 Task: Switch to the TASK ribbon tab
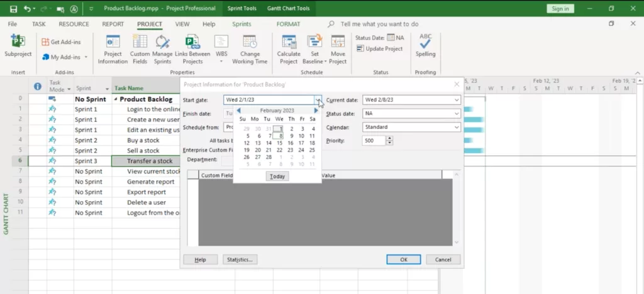point(39,24)
